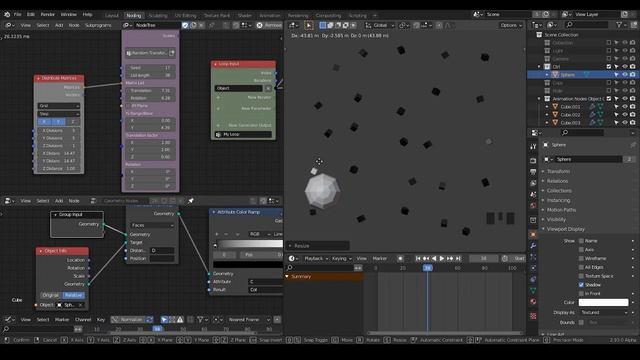Open the Grid mode dropdown in Distribute Matrices
This screenshot has width=640, height=360.
(59, 106)
